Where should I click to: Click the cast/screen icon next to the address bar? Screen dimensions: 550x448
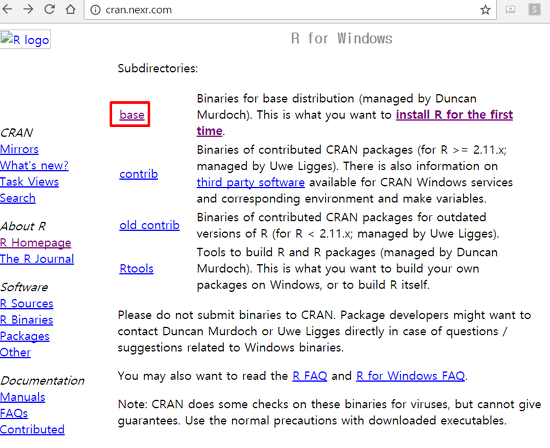[x=510, y=9]
